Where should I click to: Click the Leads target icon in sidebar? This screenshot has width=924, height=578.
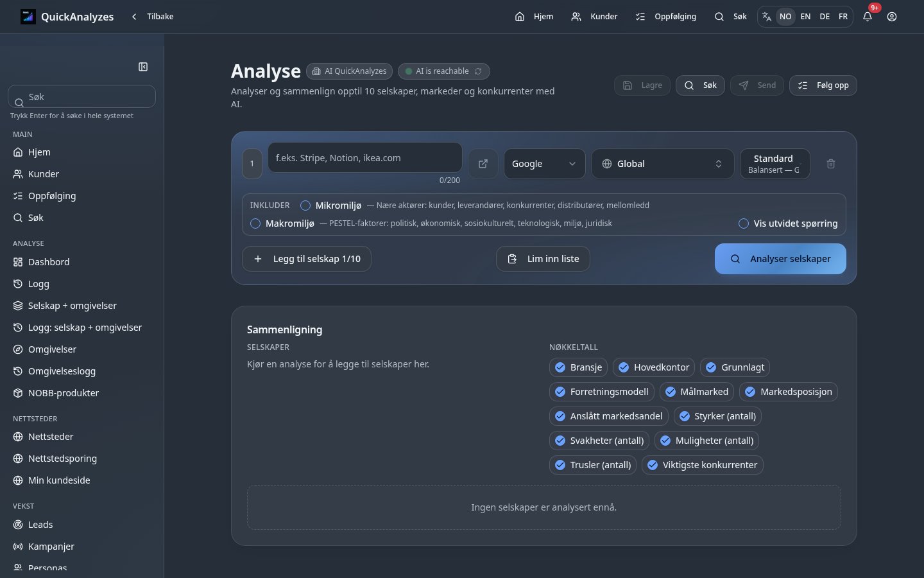click(x=18, y=525)
